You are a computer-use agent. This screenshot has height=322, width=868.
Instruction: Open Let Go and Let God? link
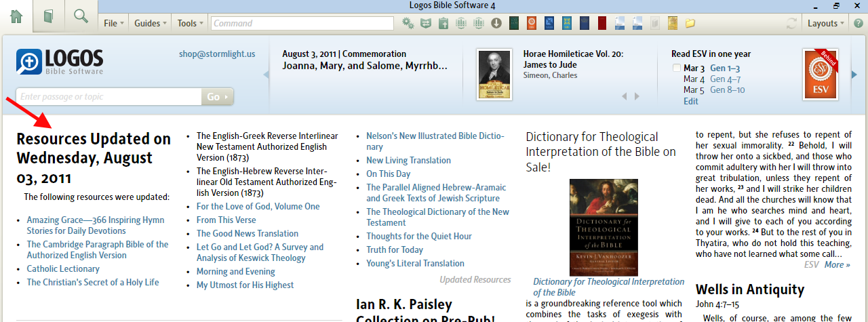(x=260, y=252)
